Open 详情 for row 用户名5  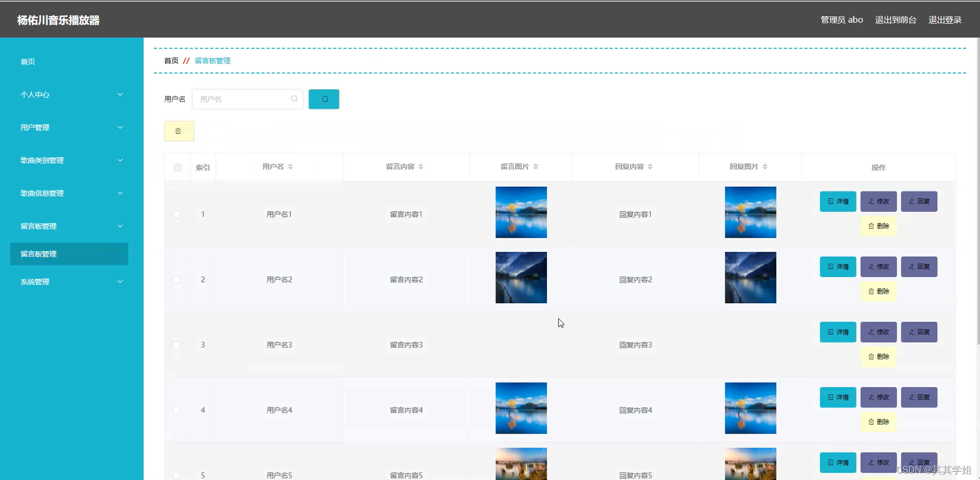[x=838, y=462]
